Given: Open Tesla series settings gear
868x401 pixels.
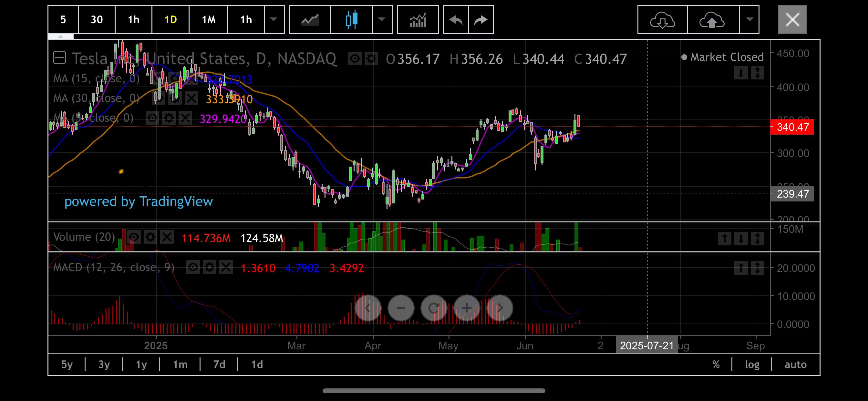Looking at the screenshot, I should (371, 59).
